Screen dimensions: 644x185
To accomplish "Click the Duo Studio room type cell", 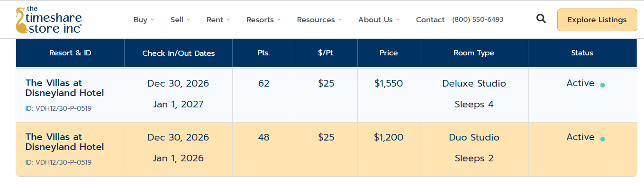I will [x=474, y=148].
